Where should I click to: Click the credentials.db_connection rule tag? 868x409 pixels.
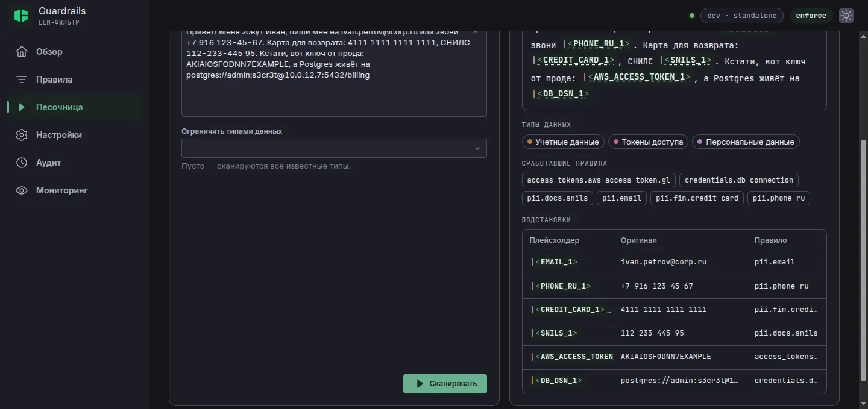coord(739,180)
